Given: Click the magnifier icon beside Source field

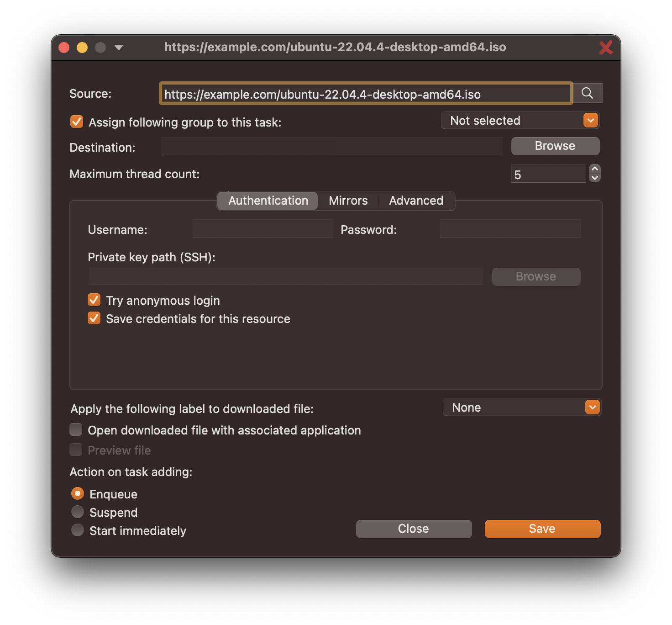Looking at the screenshot, I should click(587, 93).
